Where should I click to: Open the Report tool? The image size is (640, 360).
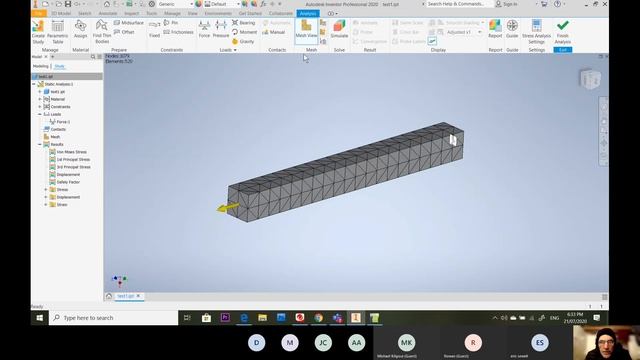coord(495,29)
